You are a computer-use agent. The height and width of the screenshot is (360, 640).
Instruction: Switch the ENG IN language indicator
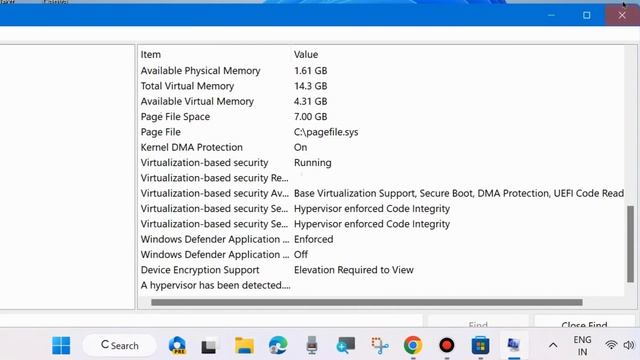coord(582,345)
